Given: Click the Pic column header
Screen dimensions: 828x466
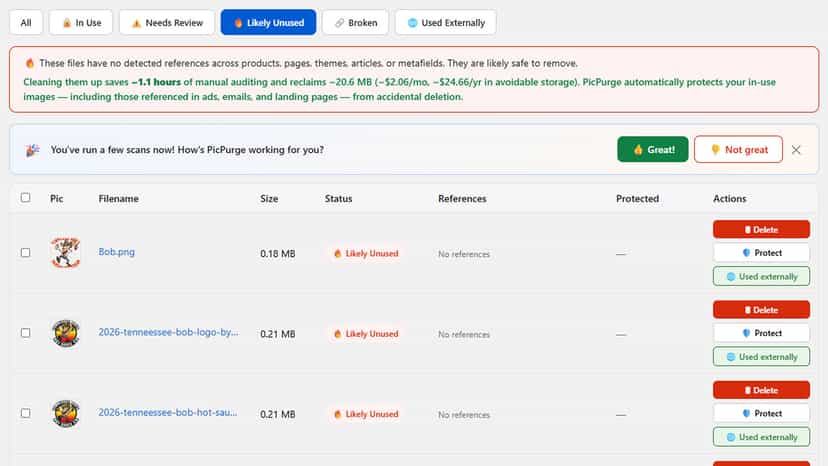Looking at the screenshot, I should [57, 199].
